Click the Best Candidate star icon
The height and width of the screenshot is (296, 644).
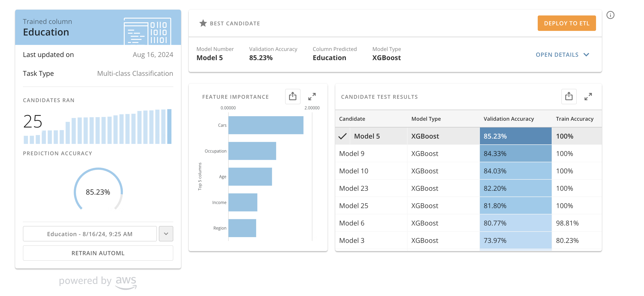point(203,23)
